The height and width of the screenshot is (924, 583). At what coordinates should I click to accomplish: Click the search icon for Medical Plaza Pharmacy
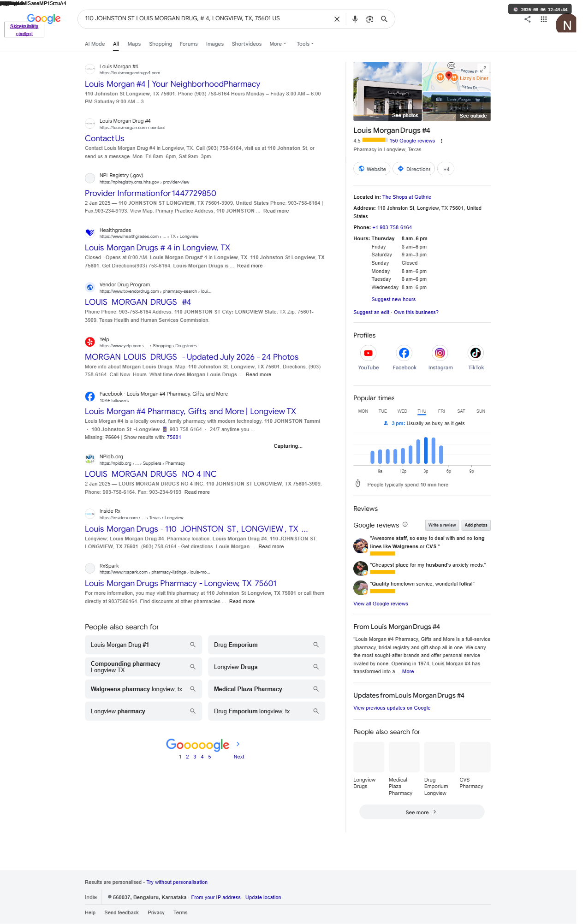[x=316, y=689]
